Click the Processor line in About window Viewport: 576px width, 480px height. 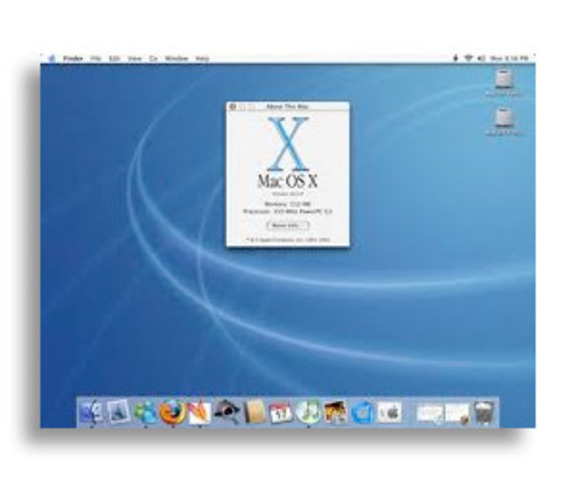(x=288, y=212)
